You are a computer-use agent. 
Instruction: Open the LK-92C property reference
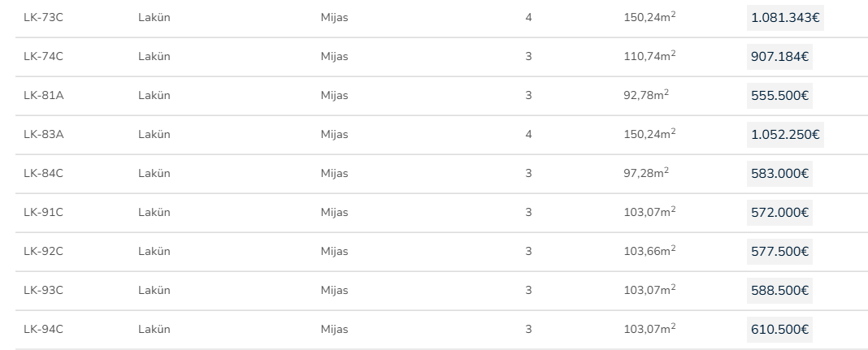tap(43, 251)
